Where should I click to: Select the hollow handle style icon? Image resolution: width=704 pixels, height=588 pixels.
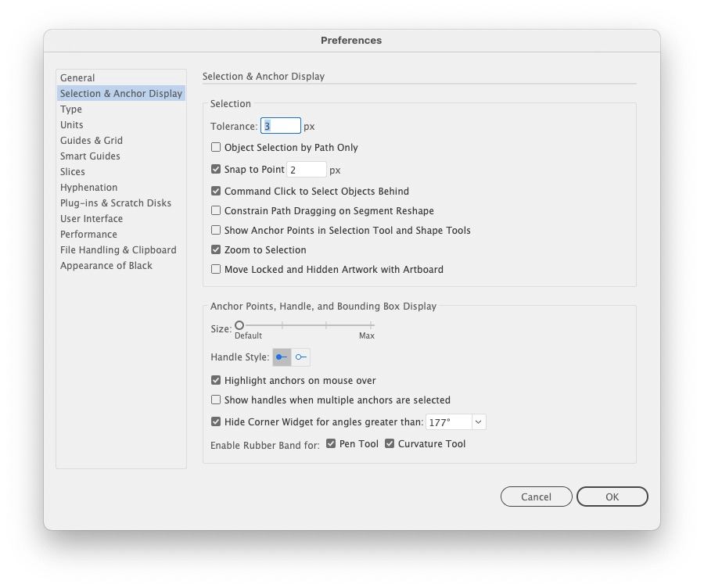coord(300,357)
